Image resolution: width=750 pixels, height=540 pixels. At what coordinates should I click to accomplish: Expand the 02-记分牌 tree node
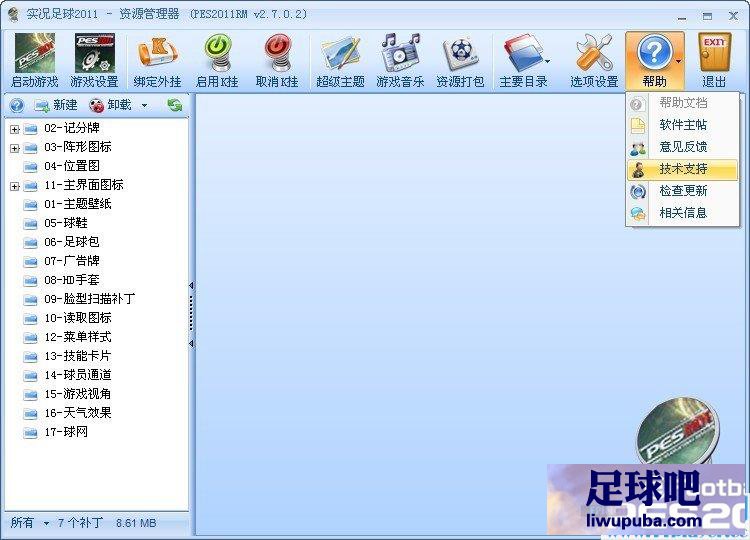pos(14,129)
